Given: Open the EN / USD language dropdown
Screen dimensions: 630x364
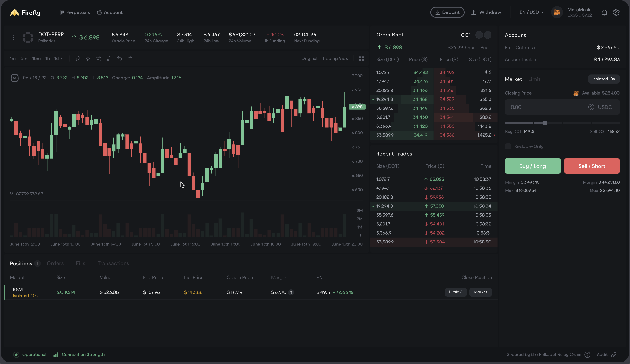Looking at the screenshot, I should 531,12.
